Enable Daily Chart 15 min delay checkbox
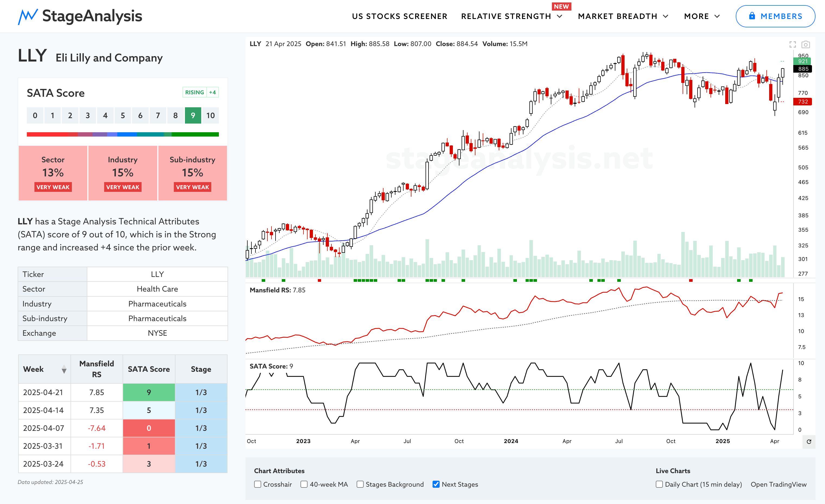 pyautogui.click(x=659, y=484)
